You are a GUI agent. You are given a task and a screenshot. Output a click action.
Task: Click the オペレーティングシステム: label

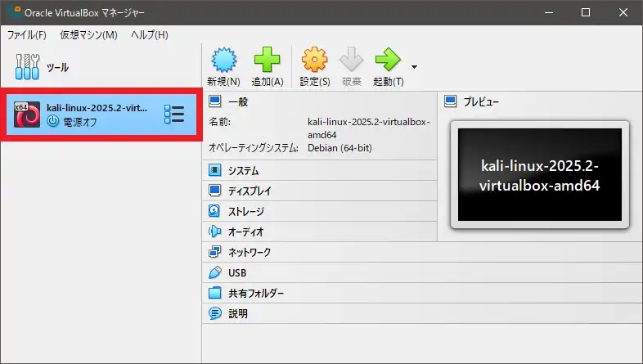click(254, 148)
